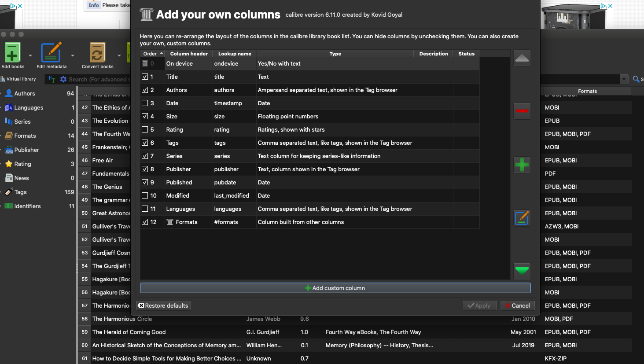Click the Restore defaults button
644x364 pixels.
pos(163,305)
